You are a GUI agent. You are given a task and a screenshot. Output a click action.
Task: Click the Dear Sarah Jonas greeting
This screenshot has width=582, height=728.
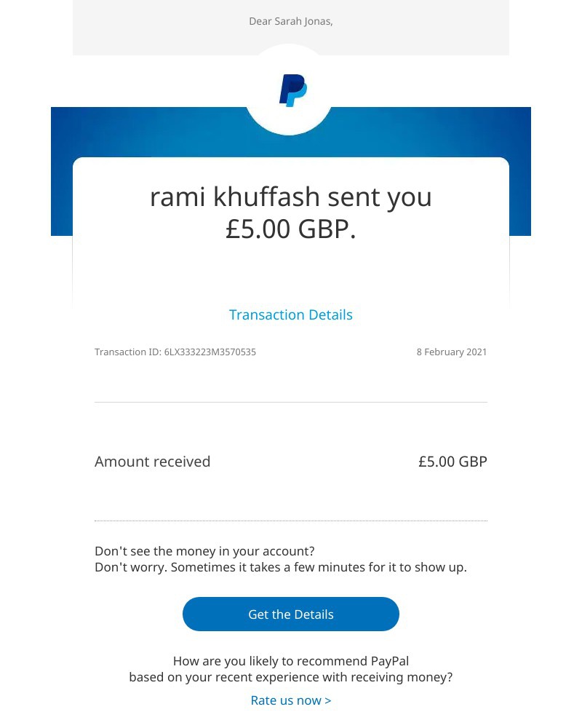pyautogui.click(x=291, y=21)
